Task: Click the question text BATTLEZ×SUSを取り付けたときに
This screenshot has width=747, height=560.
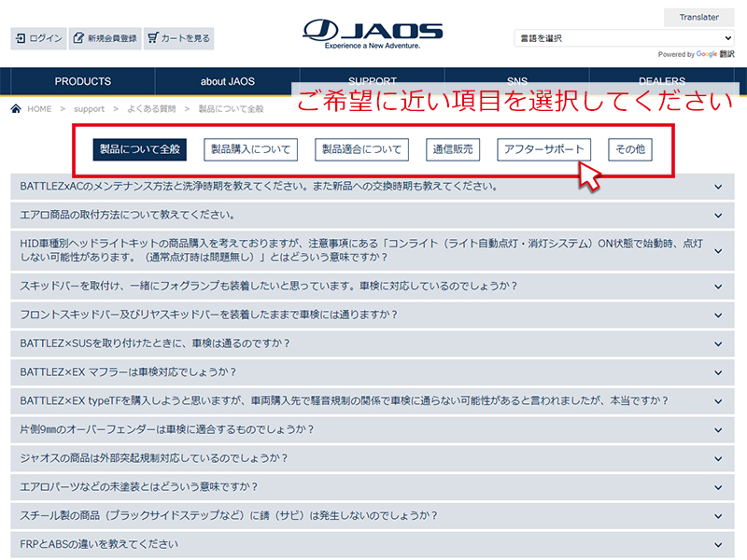Action: click(155, 343)
